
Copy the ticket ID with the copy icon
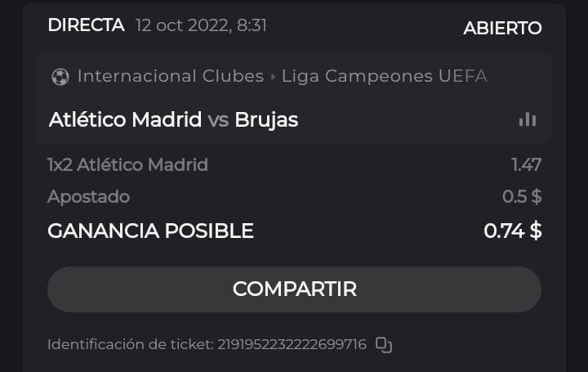384,345
